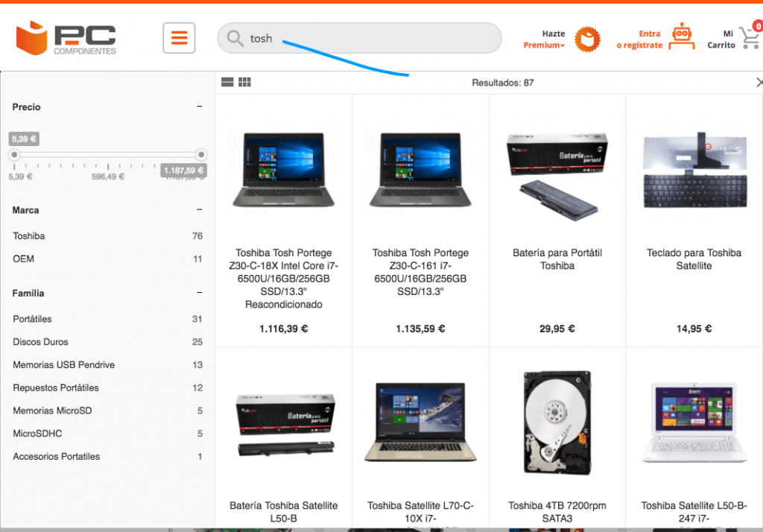Click the 1.116,39 € price
The height and width of the screenshot is (532, 763).
(x=284, y=329)
